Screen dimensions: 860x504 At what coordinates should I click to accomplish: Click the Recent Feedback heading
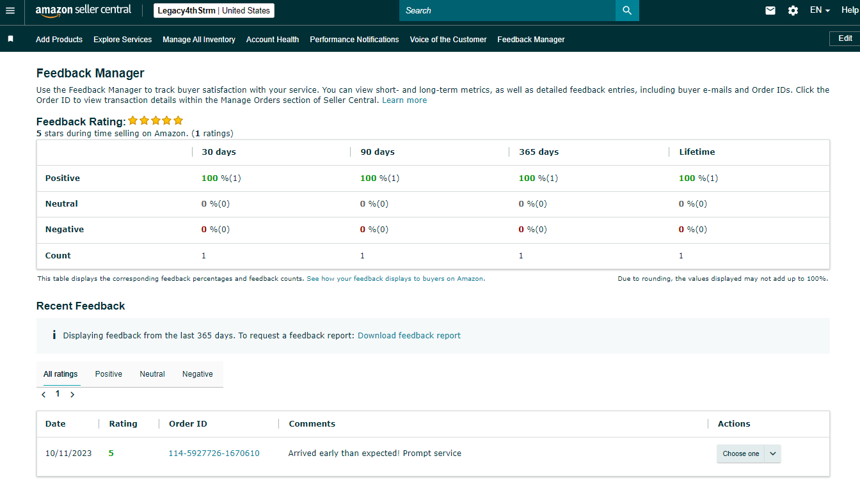tap(81, 306)
